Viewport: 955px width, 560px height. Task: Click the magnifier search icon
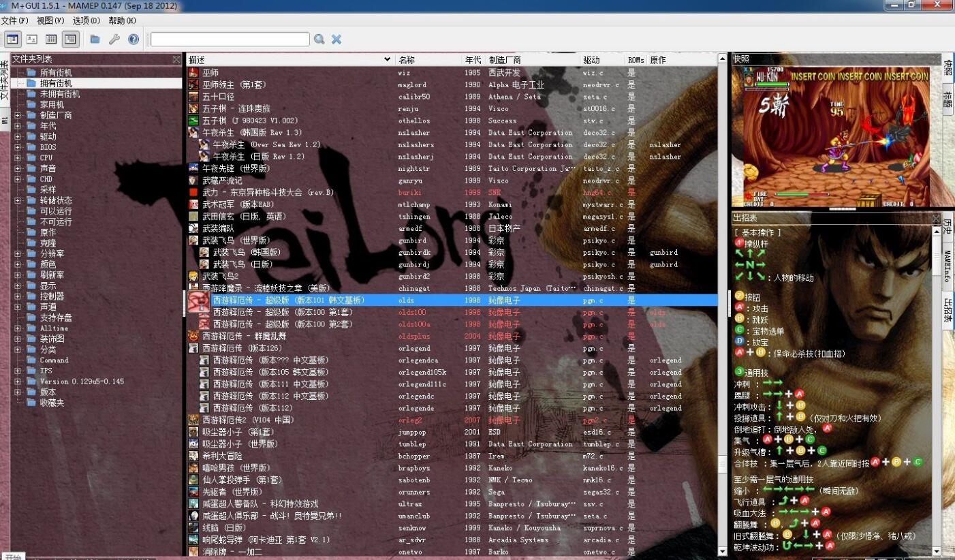(x=319, y=39)
